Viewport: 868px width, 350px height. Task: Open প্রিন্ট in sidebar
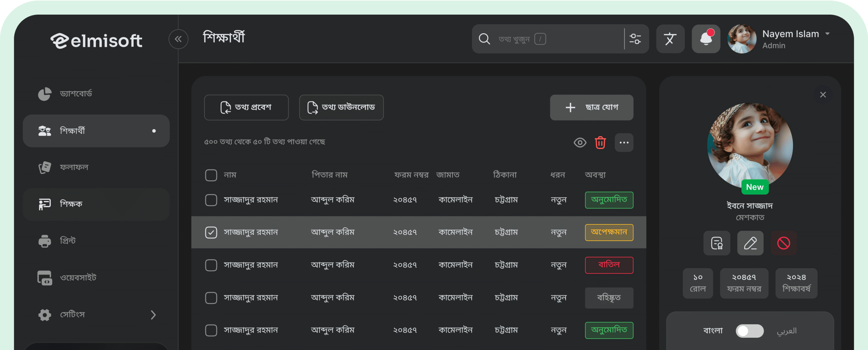click(x=96, y=241)
